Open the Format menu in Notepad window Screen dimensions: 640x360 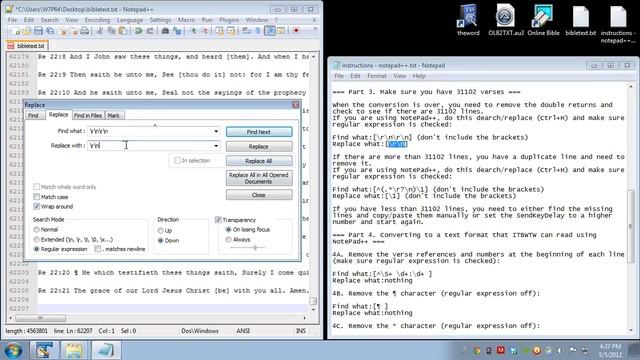(377, 76)
